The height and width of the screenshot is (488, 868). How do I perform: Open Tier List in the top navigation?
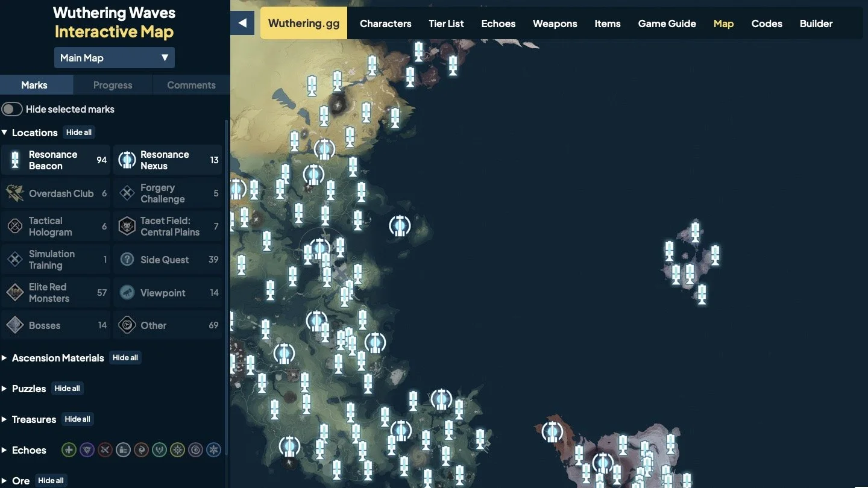coord(446,23)
